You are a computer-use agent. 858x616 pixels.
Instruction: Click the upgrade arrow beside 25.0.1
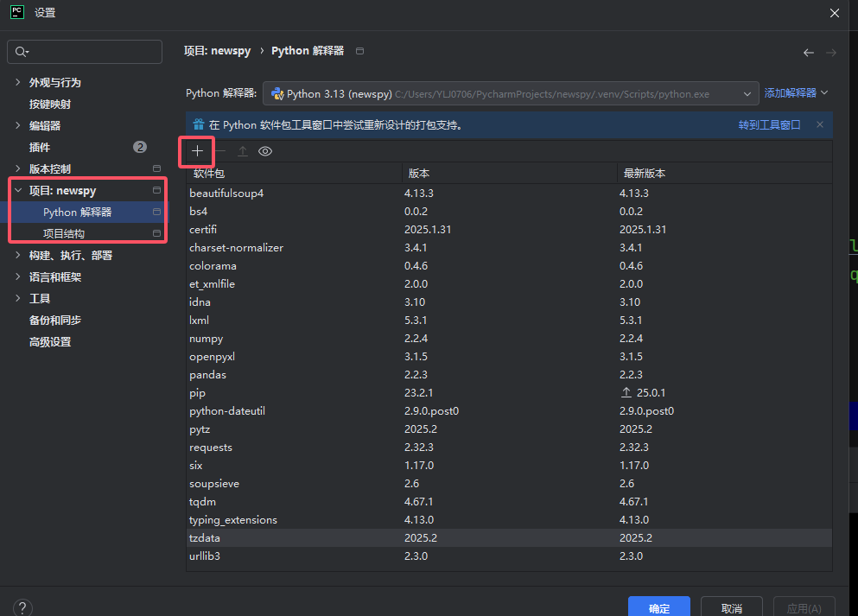point(626,392)
